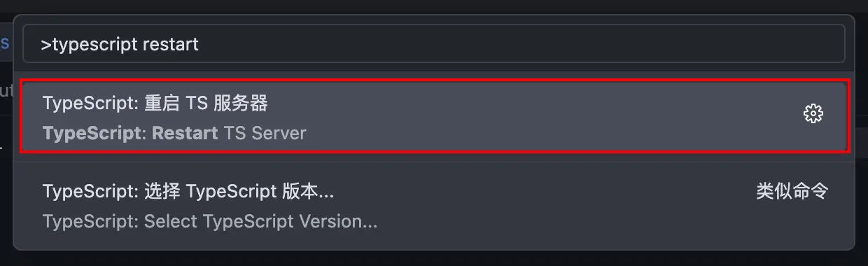Focus the command palette search input

434,44
